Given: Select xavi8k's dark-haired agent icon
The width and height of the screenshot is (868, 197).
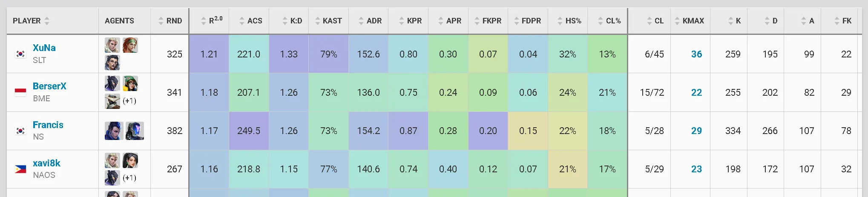Looking at the screenshot, I should (x=130, y=160).
